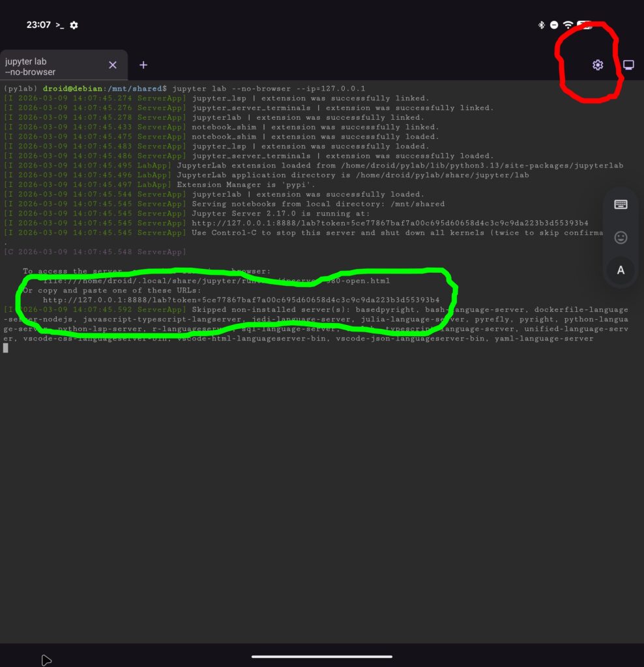Click the display monitor icon at top right
The width and height of the screenshot is (644, 667).
pyautogui.click(x=628, y=65)
